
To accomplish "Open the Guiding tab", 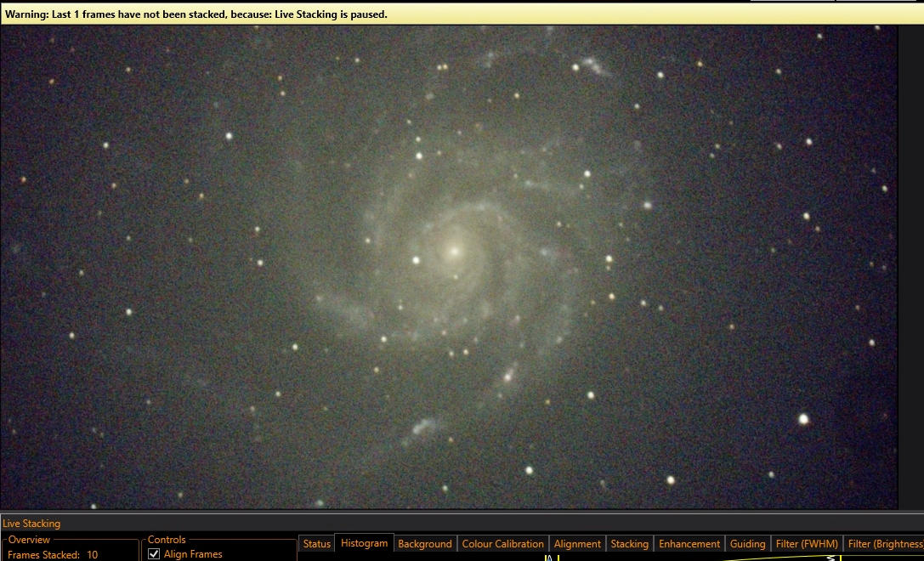I will click(748, 543).
